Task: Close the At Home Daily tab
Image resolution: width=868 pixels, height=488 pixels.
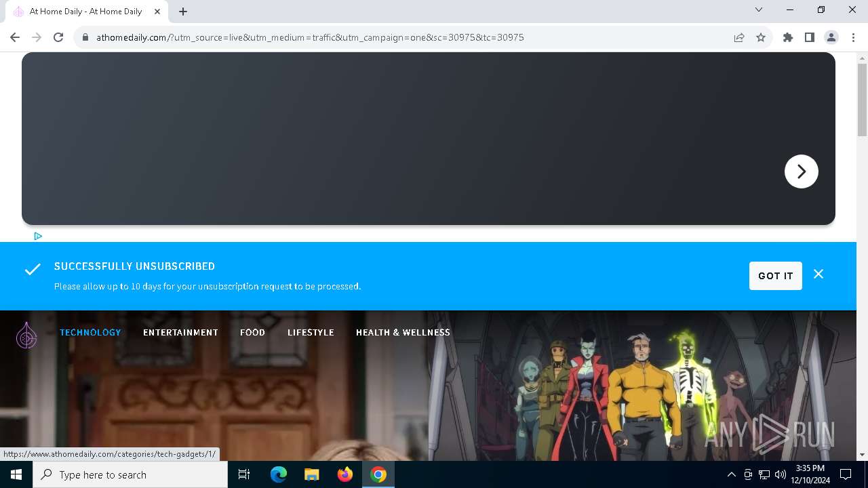Action: (x=157, y=12)
